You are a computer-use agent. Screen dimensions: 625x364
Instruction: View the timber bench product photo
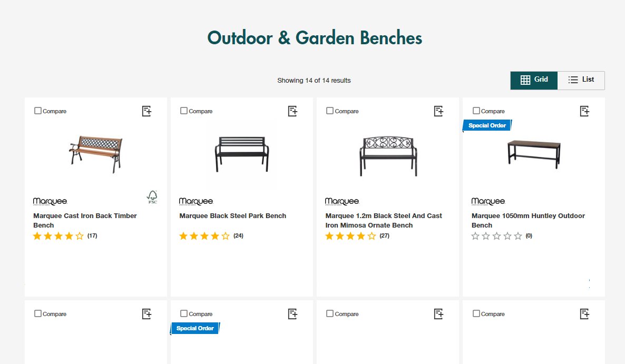(96, 154)
